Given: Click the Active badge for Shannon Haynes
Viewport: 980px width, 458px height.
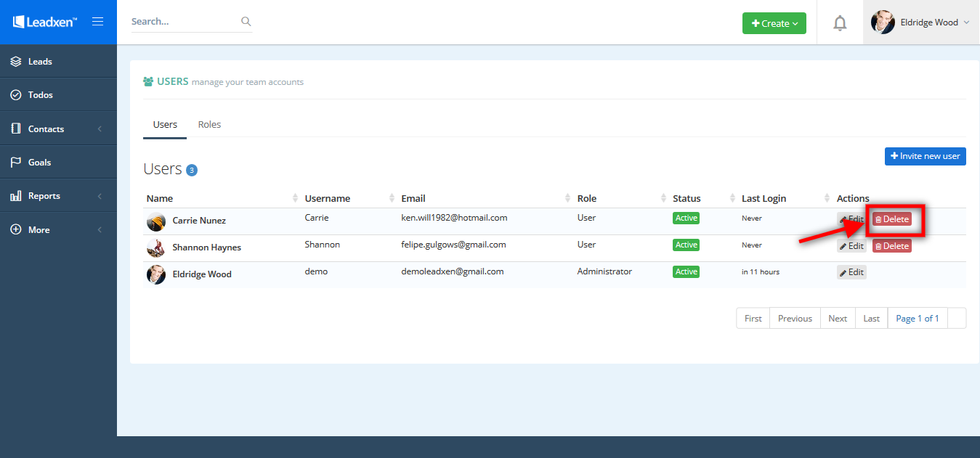Looking at the screenshot, I should [x=686, y=245].
